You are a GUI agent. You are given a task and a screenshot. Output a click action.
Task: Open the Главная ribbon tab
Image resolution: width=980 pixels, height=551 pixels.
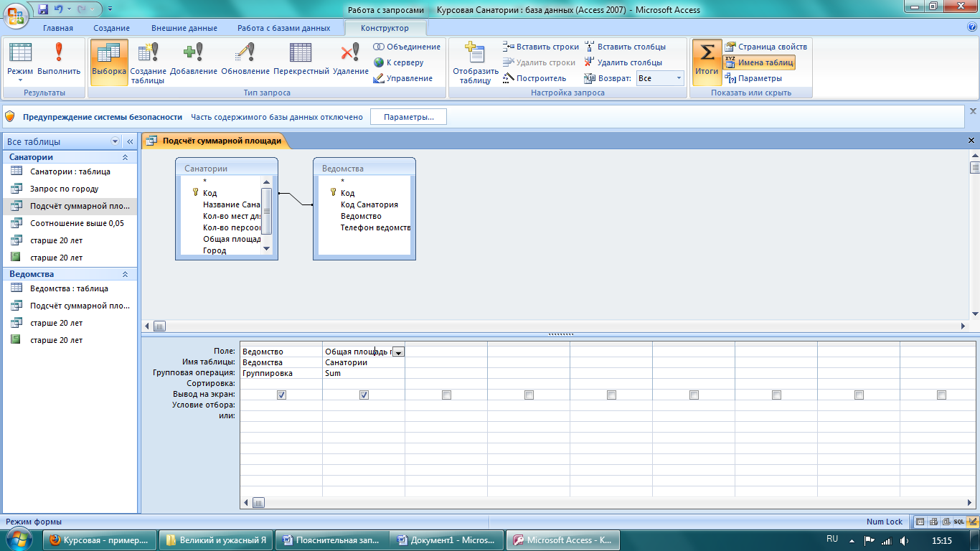tap(58, 28)
